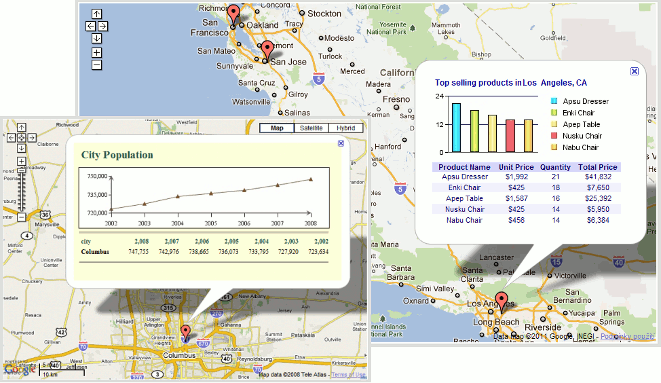The height and width of the screenshot is (383, 661).
Task: Pan California map right with arrow button
Action: click(x=103, y=26)
